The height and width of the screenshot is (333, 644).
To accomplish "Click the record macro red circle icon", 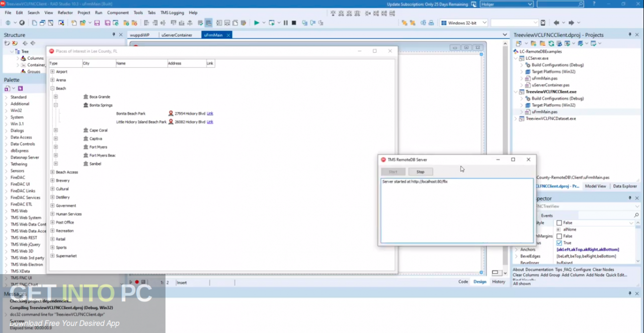I will 136,282.
